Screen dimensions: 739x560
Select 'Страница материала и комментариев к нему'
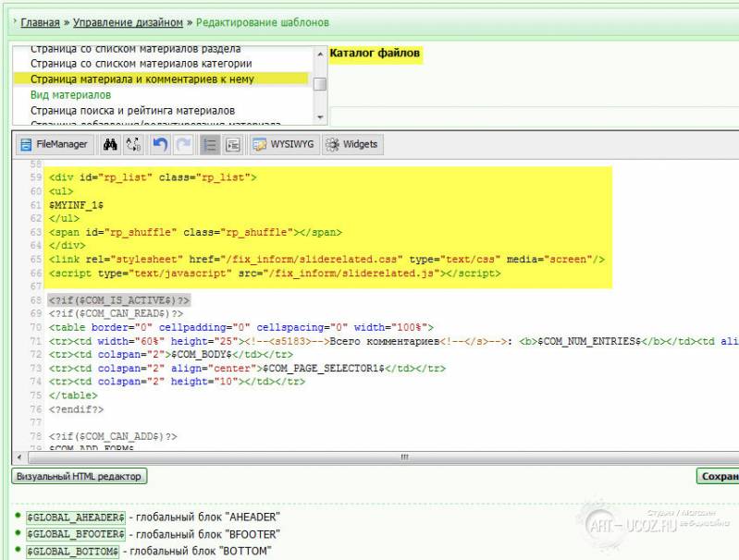tap(142, 79)
